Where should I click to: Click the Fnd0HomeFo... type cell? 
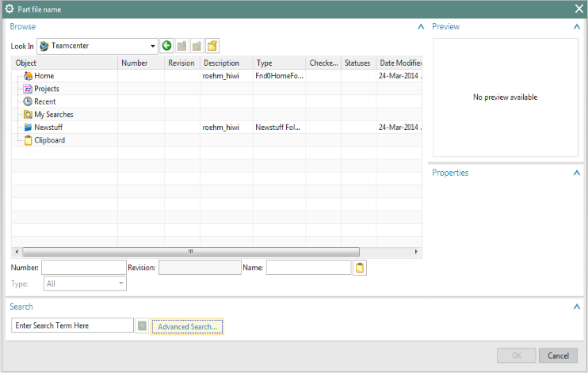pyautogui.click(x=279, y=76)
